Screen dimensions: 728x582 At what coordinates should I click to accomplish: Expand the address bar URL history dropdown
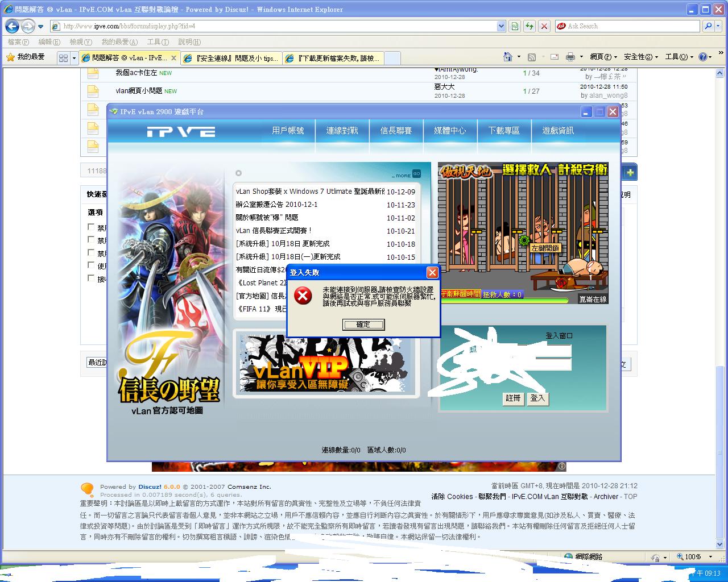pyautogui.click(x=501, y=26)
